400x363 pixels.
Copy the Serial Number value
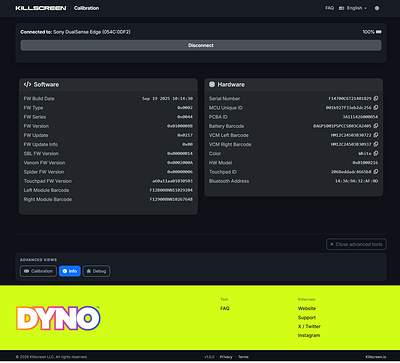point(376,99)
